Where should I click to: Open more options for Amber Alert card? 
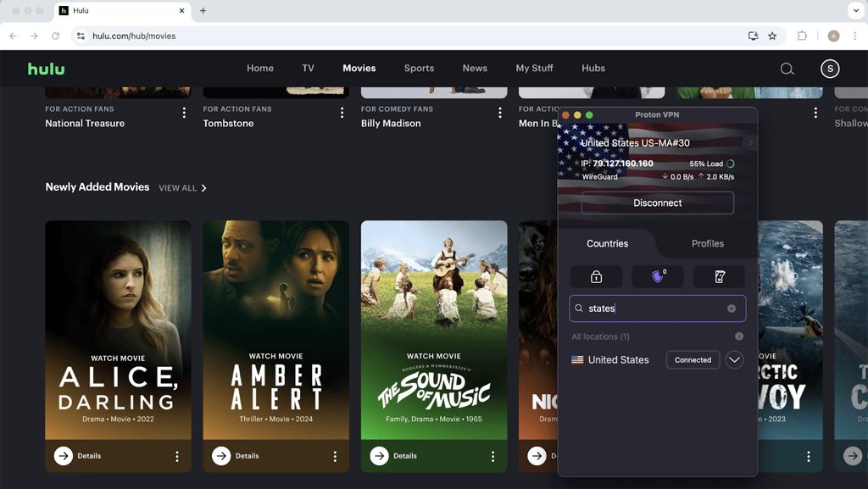pyautogui.click(x=335, y=456)
